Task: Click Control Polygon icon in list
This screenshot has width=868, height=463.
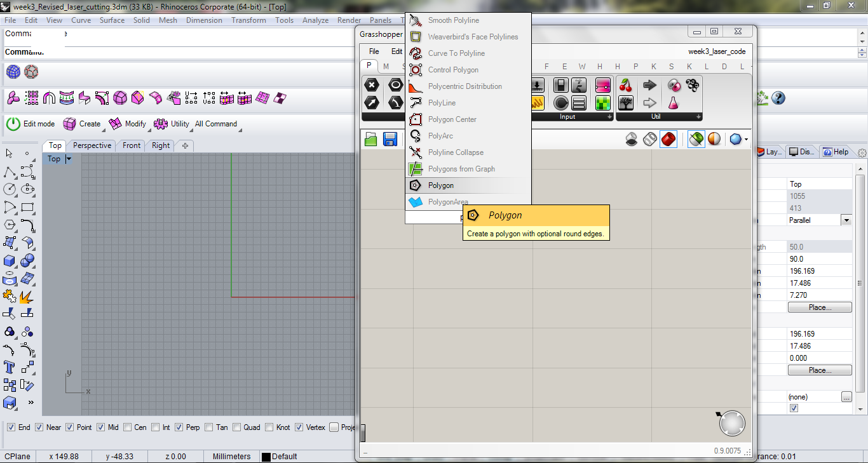Action: coord(416,70)
